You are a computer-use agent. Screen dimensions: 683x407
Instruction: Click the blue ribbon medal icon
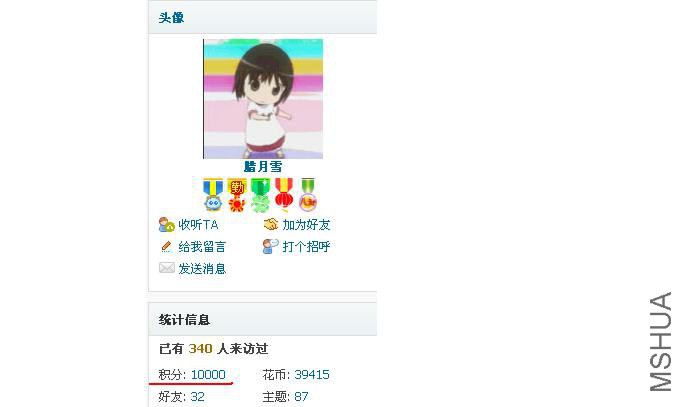point(213,195)
